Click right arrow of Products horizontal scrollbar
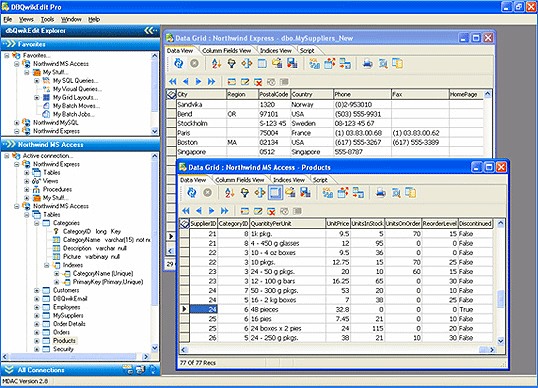 click(x=492, y=350)
